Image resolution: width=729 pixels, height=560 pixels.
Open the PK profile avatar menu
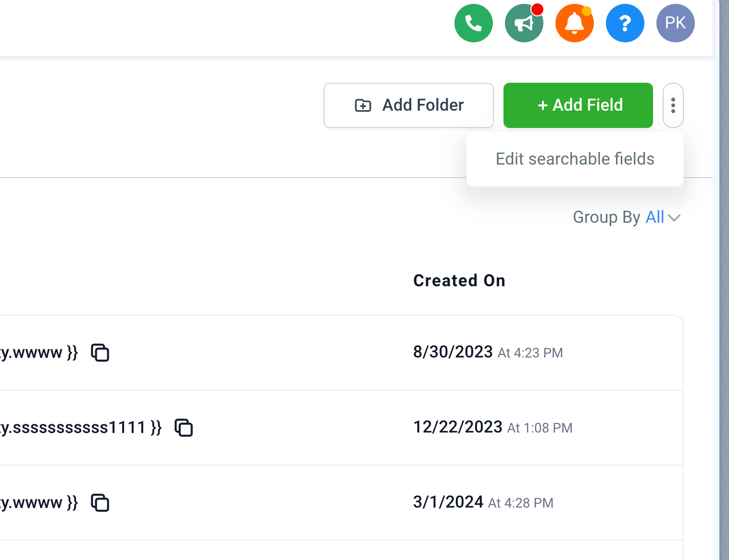(x=675, y=23)
